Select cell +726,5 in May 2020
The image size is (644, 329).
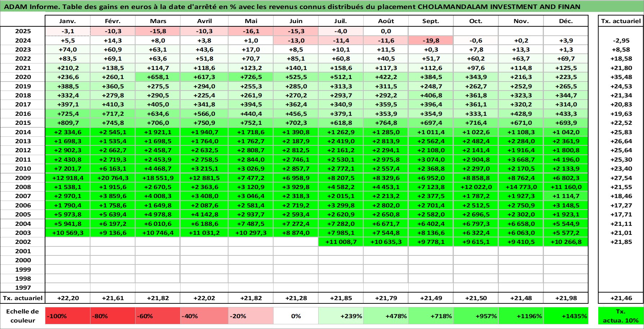[x=251, y=77]
